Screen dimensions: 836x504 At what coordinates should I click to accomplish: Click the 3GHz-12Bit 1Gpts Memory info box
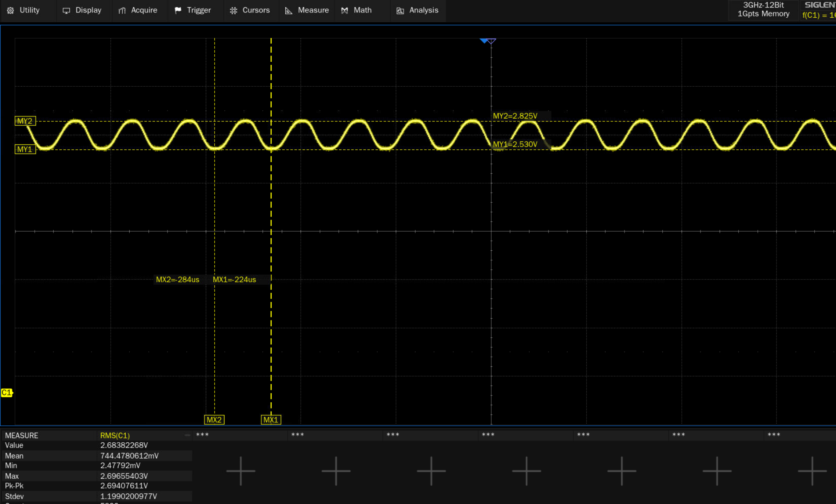click(763, 10)
